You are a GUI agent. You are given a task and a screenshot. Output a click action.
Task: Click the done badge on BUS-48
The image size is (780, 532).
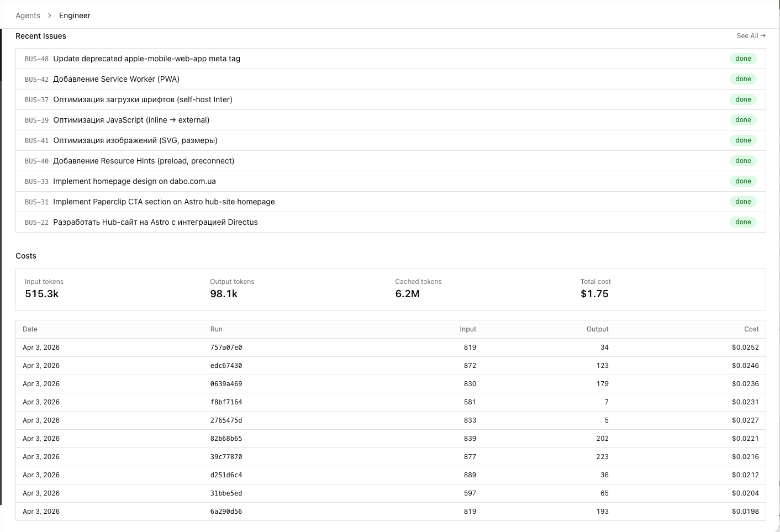point(743,58)
